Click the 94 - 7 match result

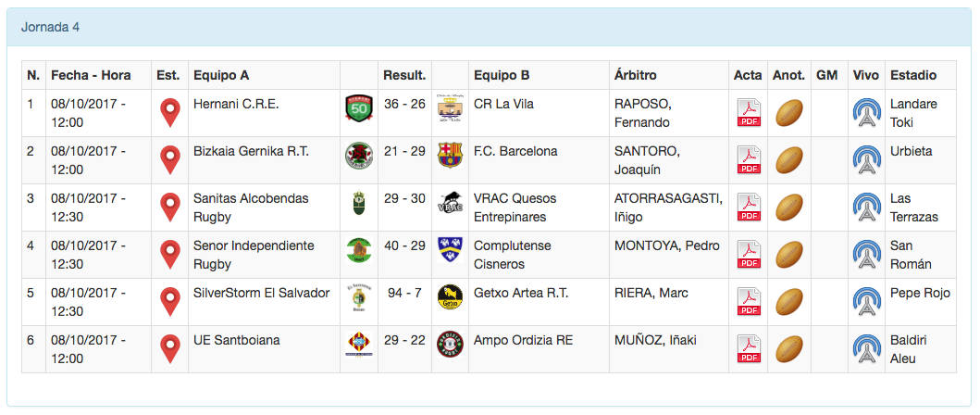[x=404, y=293]
